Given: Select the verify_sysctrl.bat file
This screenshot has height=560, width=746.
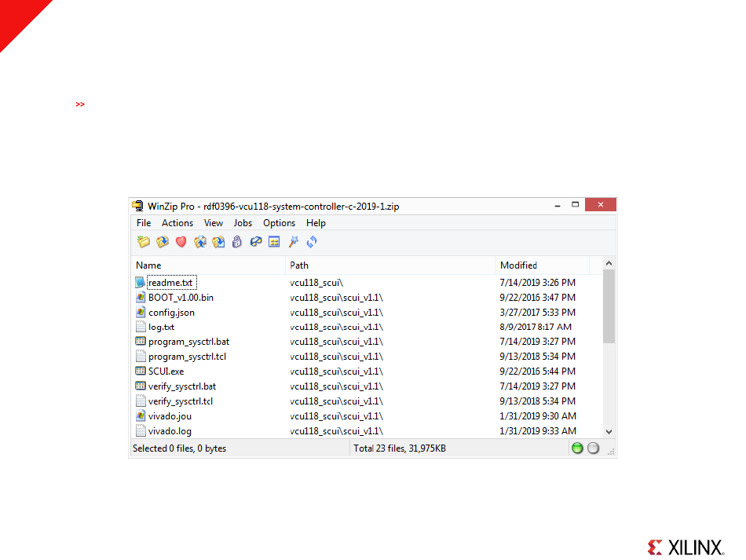Looking at the screenshot, I should click(182, 386).
